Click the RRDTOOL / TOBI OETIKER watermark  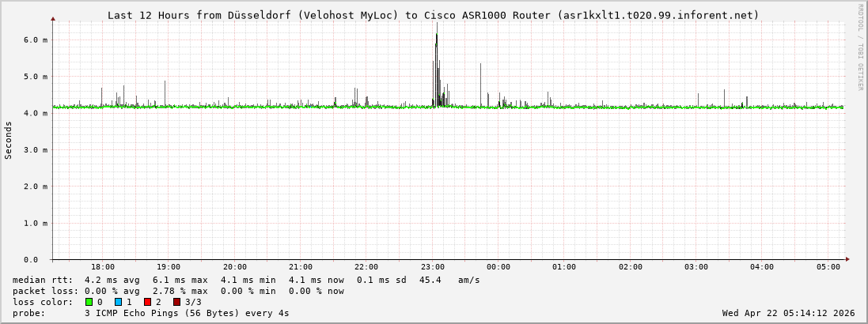coord(860,47)
